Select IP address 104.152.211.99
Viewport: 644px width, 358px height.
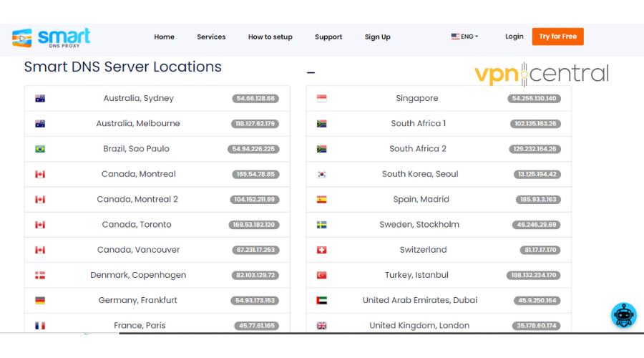[x=255, y=200]
